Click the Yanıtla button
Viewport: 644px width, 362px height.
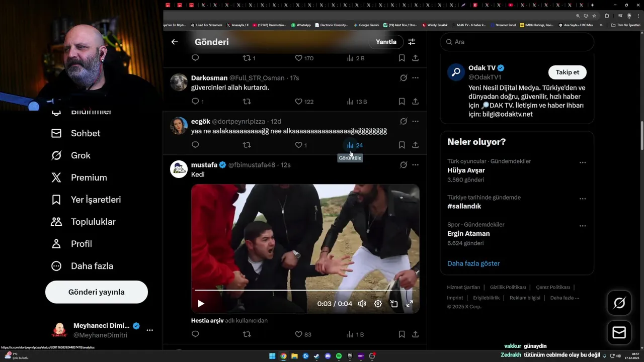click(386, 42)
